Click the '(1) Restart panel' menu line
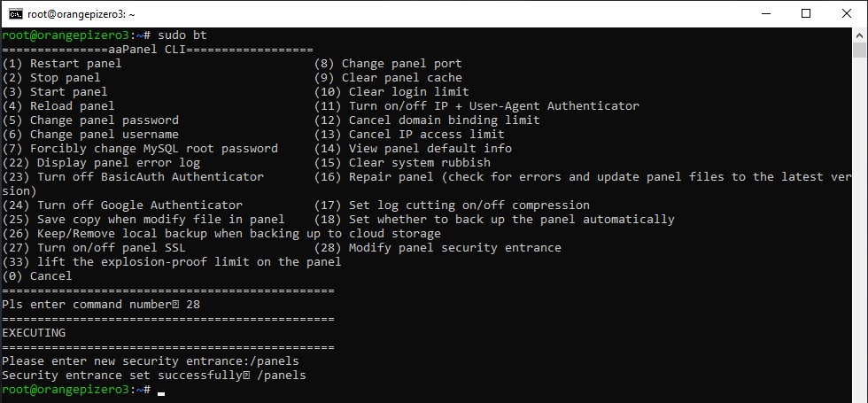This screenshot has height=403, width=868. (62, 64)
